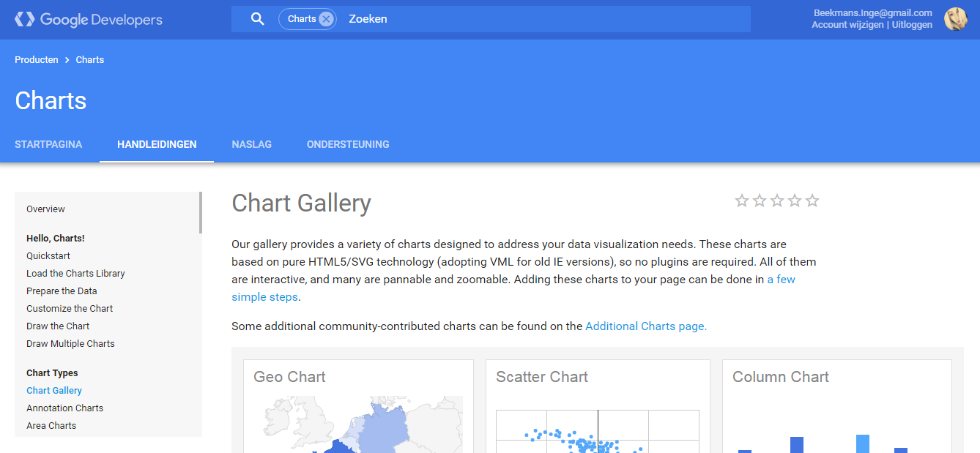Open Prepare the Data page
Screen dimensions: 980x453
pos(62,291)
